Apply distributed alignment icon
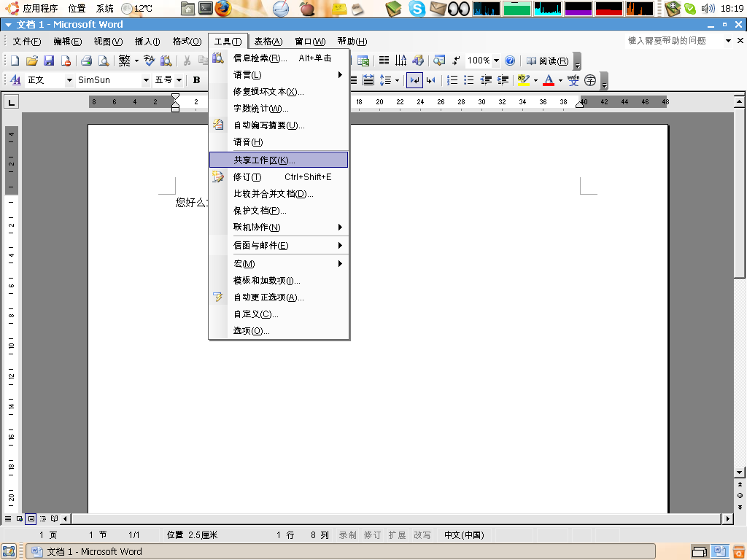Screen dimensions: 747x560 coord(368,80)
